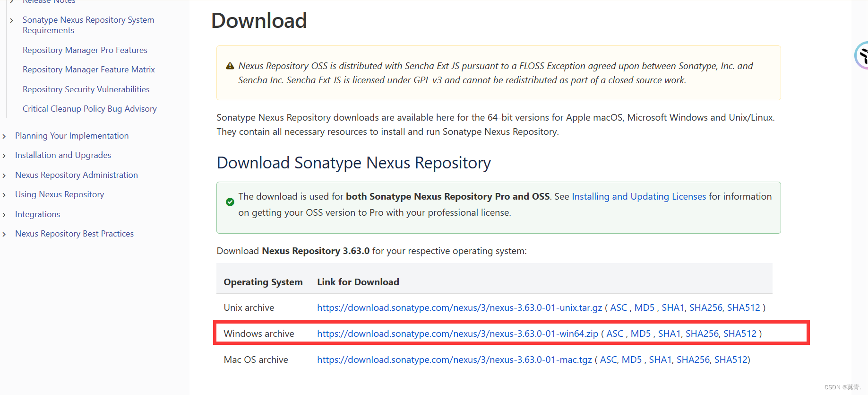Image resolution: width=868 pixels, height=395 pixels.
Task: Expand the Using Nexus Repository chevron
Action: pyautogui.click(x=4, y=195)
